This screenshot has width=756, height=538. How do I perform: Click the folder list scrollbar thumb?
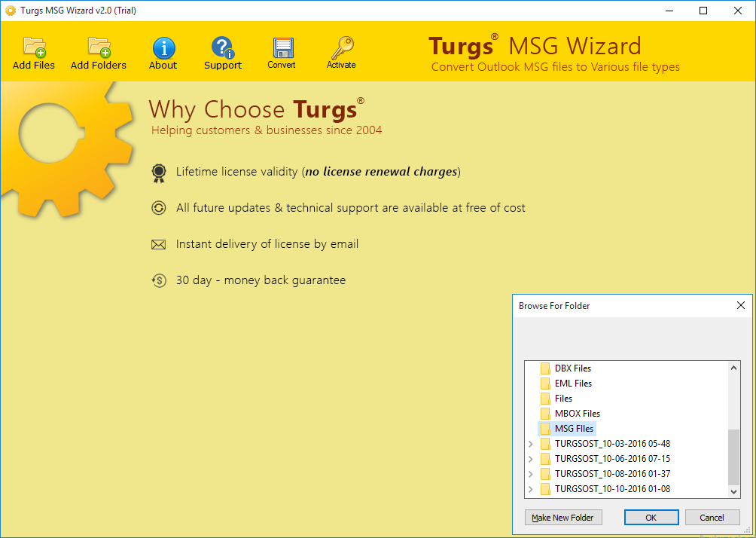point(734,457)
